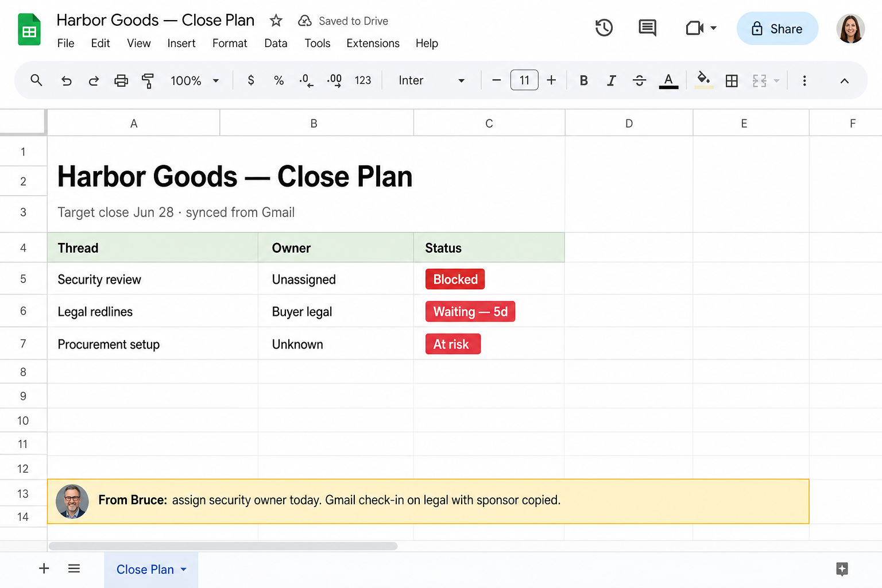Increase decimal places
Viewport: 882px width, 588px height.
pos(334,80)
